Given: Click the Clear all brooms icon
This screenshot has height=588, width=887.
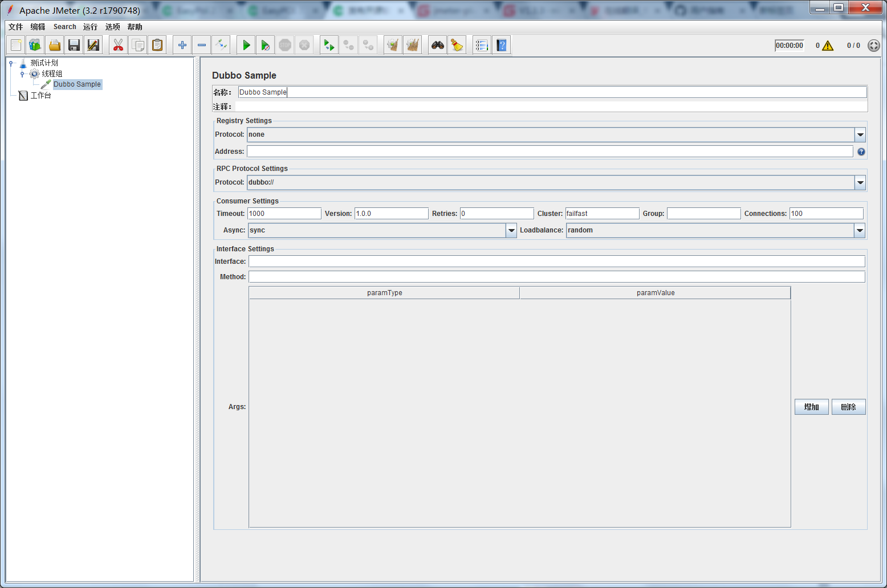Looking at the screenshot, I should [412, 45].
